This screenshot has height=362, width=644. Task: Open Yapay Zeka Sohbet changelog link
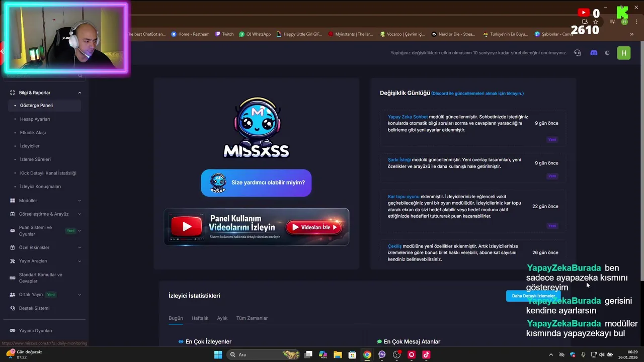[408, 117]
